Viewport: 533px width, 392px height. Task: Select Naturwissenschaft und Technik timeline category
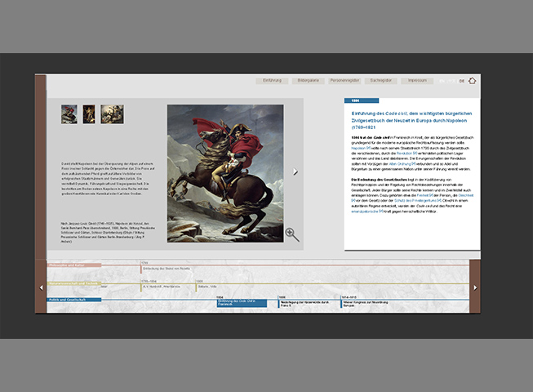click(x=74, y=283)
